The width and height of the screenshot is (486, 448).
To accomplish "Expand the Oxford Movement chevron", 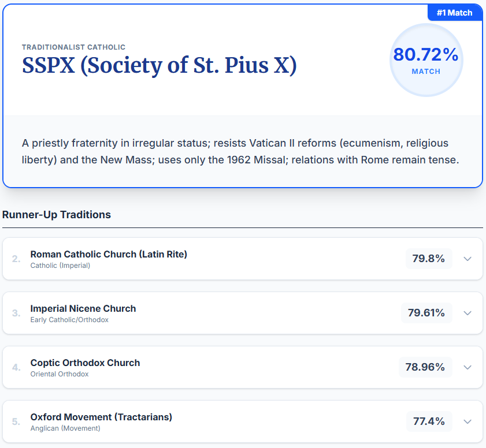I will coord(468,421).
